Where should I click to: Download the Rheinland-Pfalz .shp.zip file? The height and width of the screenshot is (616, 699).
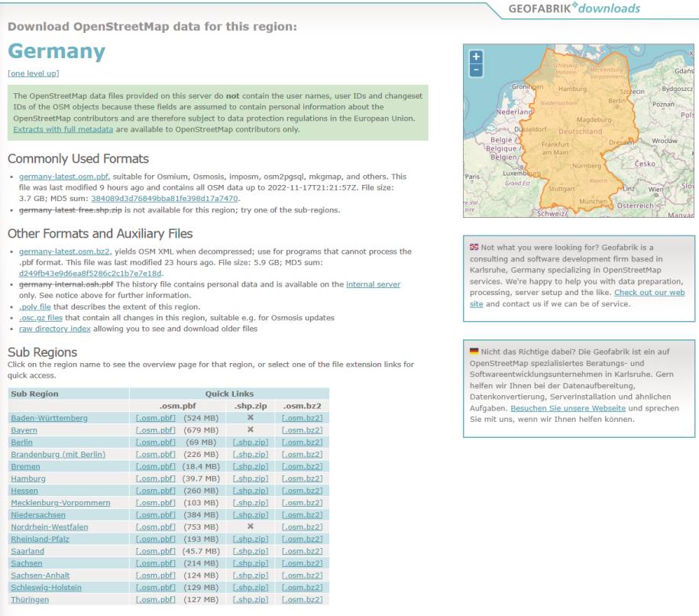[251, 540]
